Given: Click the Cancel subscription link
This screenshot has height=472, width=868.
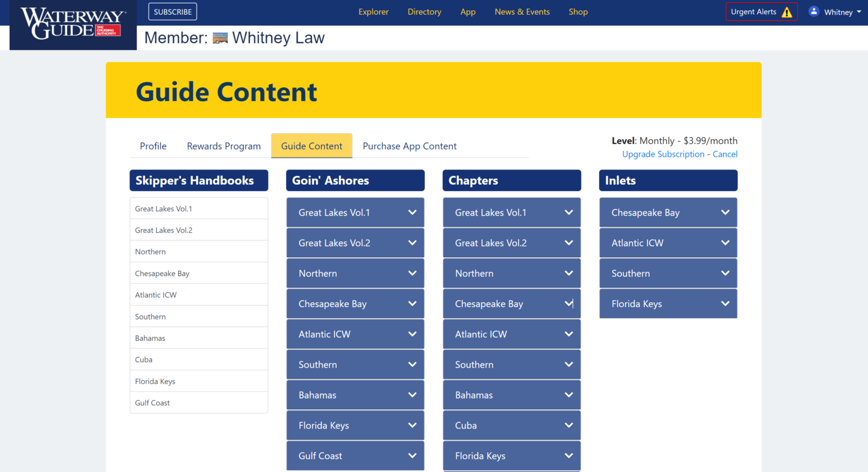Looking at the screenshot, I should tap(724, 154).
